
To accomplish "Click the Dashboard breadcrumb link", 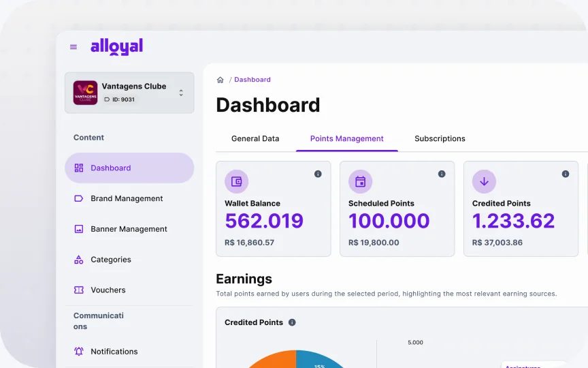I will [252, 80].
